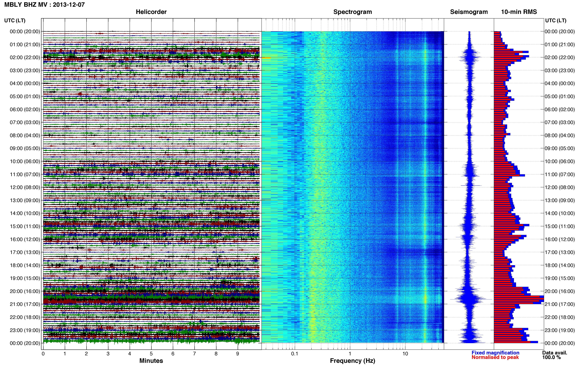Screen dimensions: 588x368
Task: Click the left '20:00 (16:00)' time label
Action: point(25,291)
